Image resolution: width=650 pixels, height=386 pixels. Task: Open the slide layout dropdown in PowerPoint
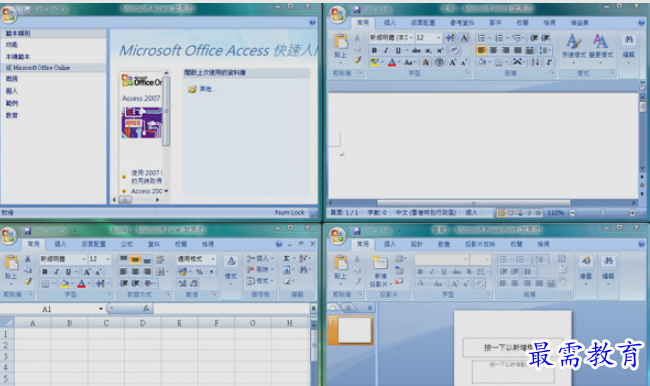tap(400, 259)
